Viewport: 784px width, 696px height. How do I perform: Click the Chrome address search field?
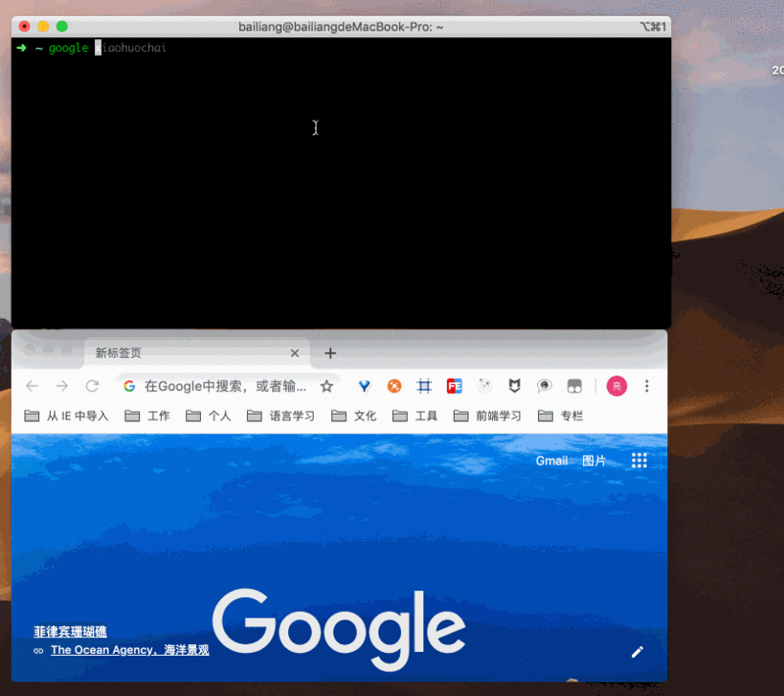pyautogui.click(x=225, y=386)
